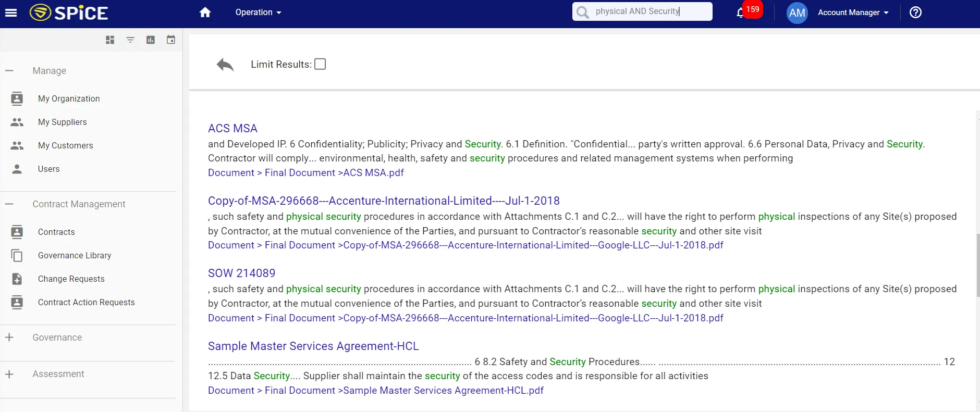Select My Suppliers in the sidebar

pyautogui.click(x=63, y=122)
